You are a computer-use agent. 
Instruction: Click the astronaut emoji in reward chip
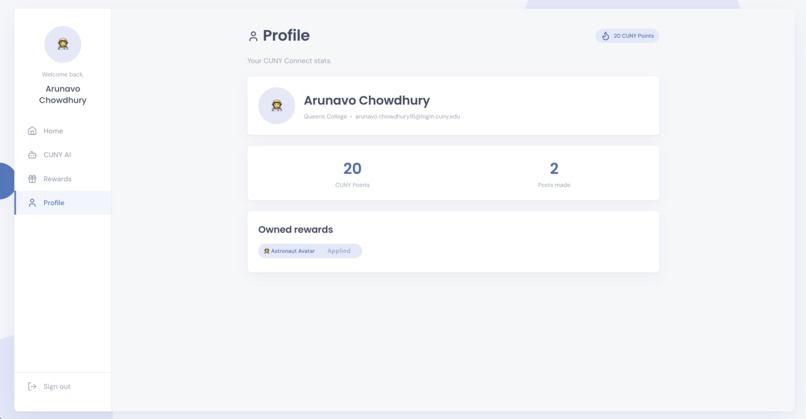coord(267,251)
